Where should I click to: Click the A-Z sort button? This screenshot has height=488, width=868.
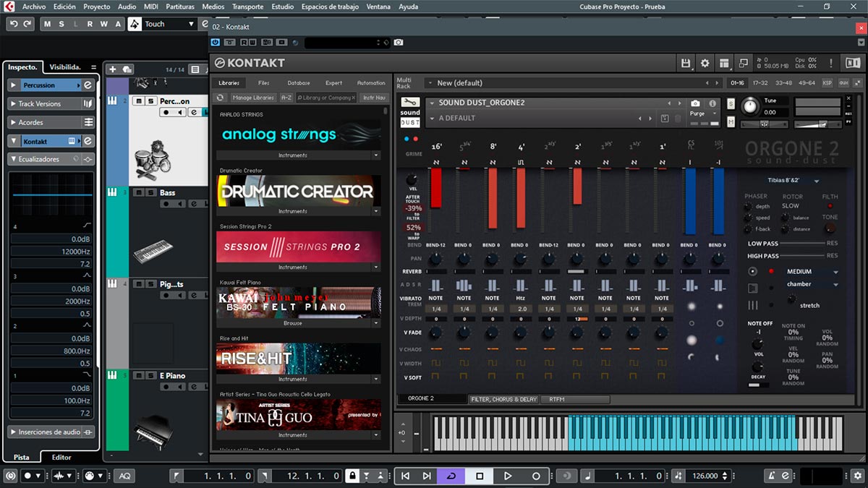click(286, 98)
